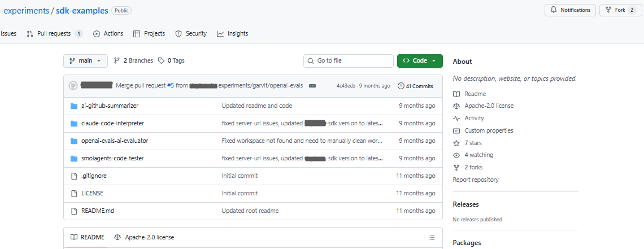
Task: Click the pulse Activity icon in About
Action: pos(456,118)
